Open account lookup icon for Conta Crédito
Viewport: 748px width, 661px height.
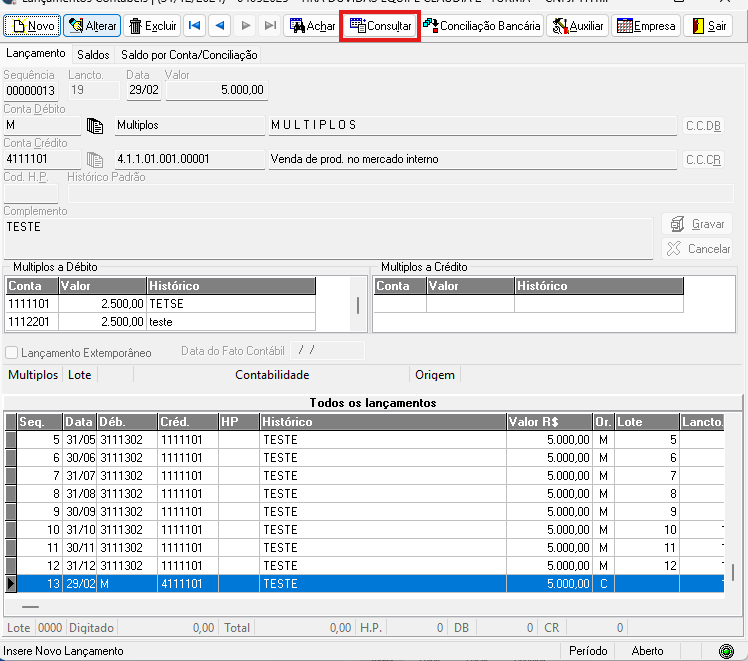click(95, 160)
